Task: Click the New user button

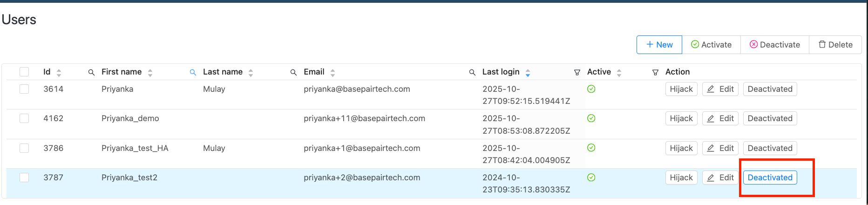Action: (659, 45)
